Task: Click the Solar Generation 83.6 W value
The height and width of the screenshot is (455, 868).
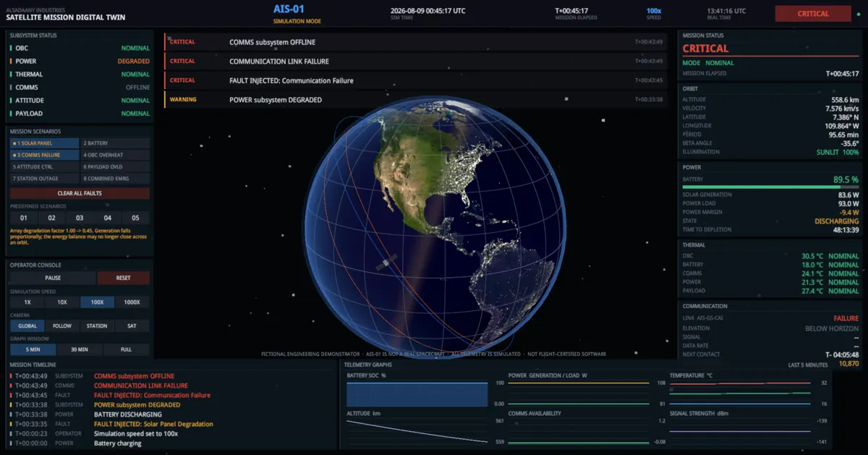Action: click(x=848, y=195)
